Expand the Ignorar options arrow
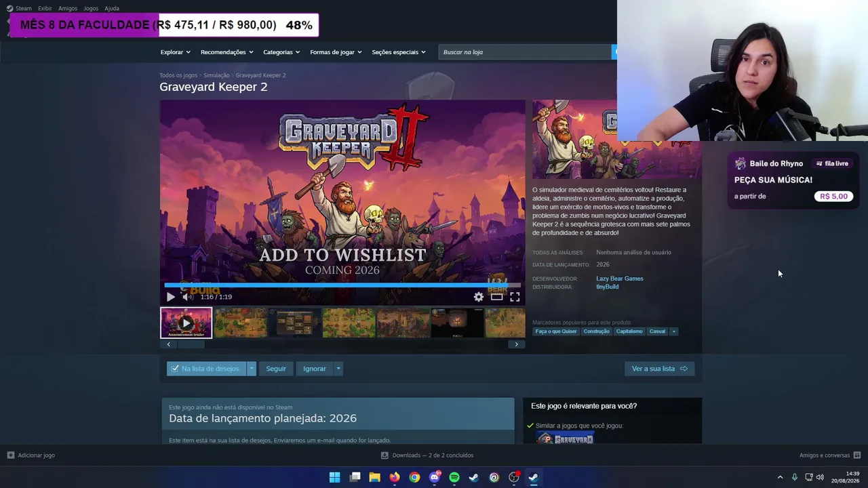Screen dimensions: 868x488 tap(338, 369)
